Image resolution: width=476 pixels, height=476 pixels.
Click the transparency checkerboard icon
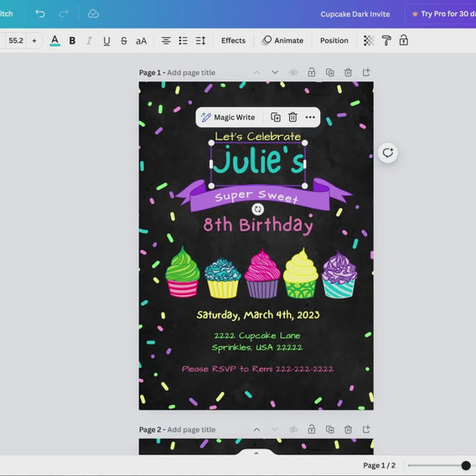pyautogui.click(x=368, y=41)
